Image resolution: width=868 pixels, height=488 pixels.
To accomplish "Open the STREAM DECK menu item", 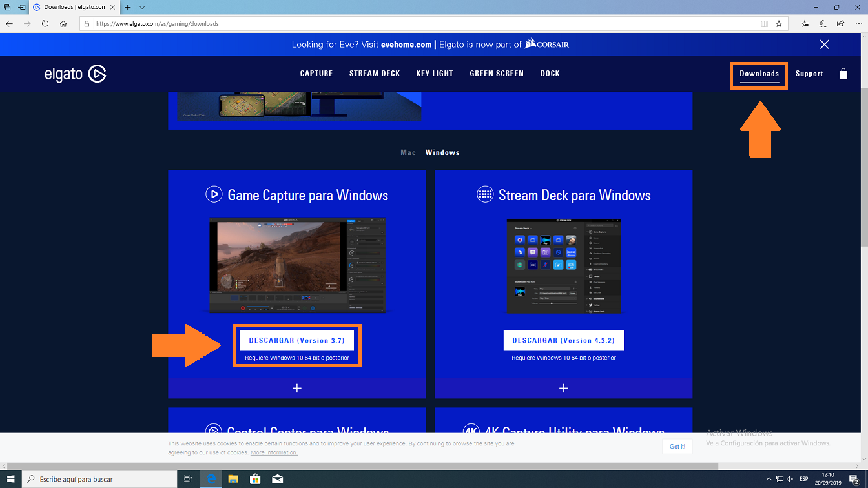I will pos(375,74).
